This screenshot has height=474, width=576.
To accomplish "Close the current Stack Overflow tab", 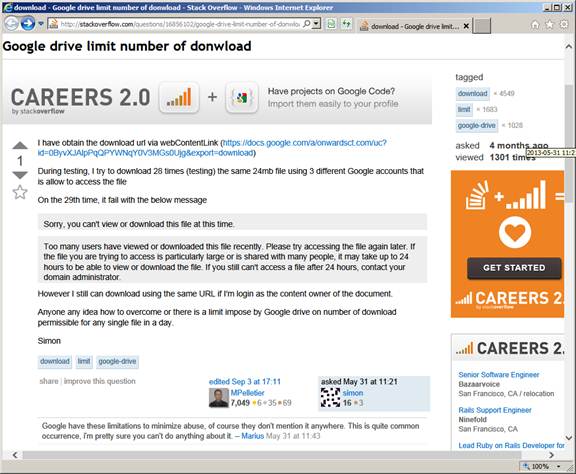I will [466, 26].
